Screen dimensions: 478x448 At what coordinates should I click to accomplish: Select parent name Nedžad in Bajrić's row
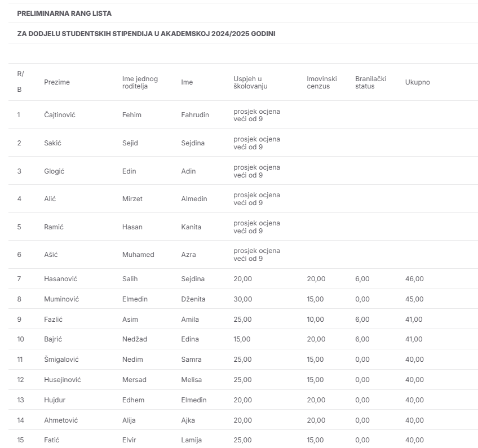coord(134,339)
